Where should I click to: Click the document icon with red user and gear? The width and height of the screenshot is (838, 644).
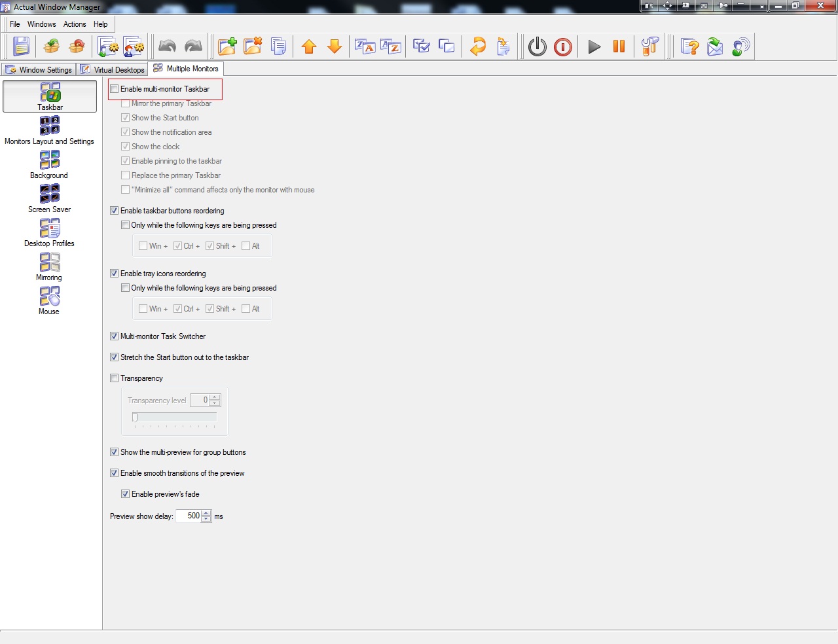tap(134, 46)
